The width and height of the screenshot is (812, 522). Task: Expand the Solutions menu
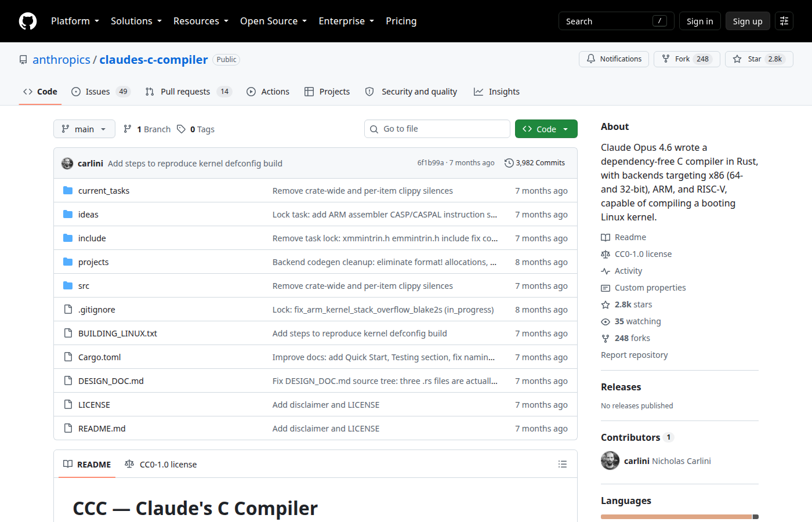point(136,21)
